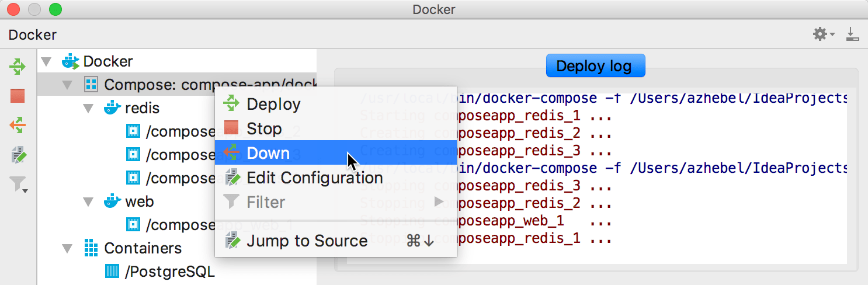Open the Filter funnel in left toolbar
868x285 pixels.
click(x=19, y=186)
